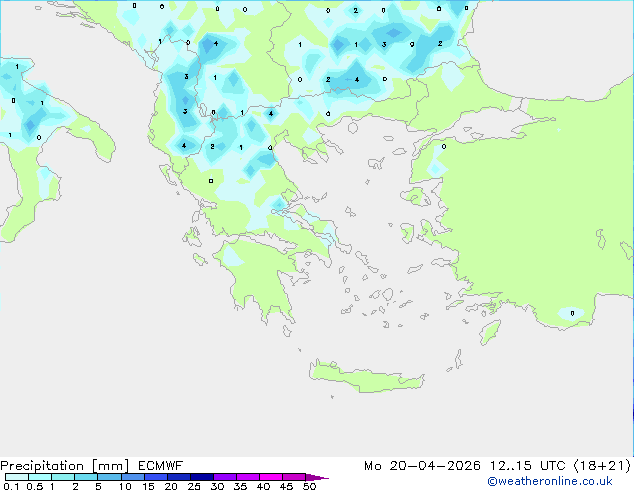634x490 pixels.
Task: Select the 2–5 mm legend color swatch
Action: (x=86, y=477)
